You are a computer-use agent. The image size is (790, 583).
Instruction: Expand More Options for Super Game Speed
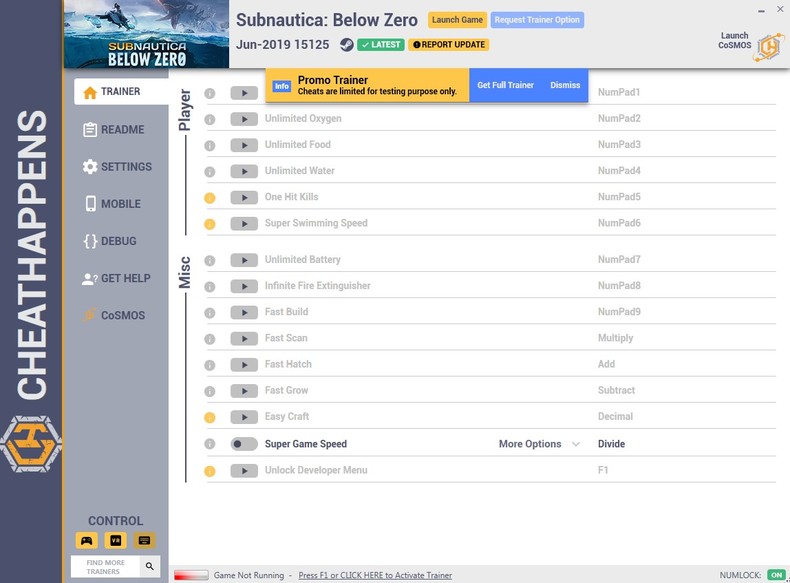click(539, 444)
